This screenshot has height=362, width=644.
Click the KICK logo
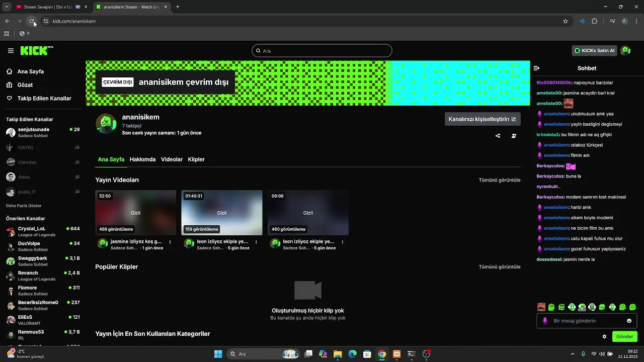pyautogui.click(x=37, y=50)
